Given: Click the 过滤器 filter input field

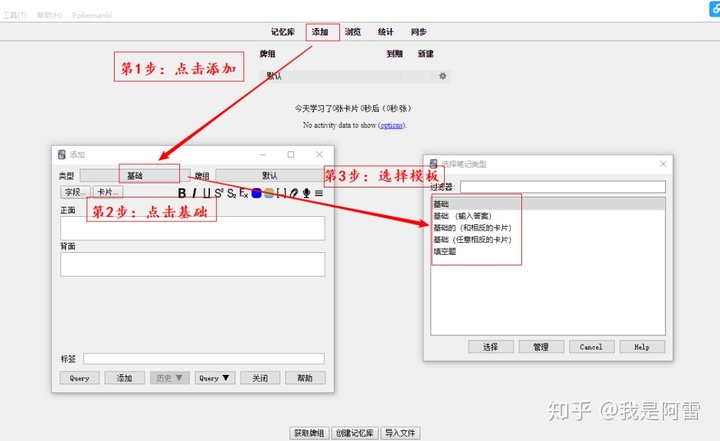Looking at the screenshot, I should (x=563, y=187).
